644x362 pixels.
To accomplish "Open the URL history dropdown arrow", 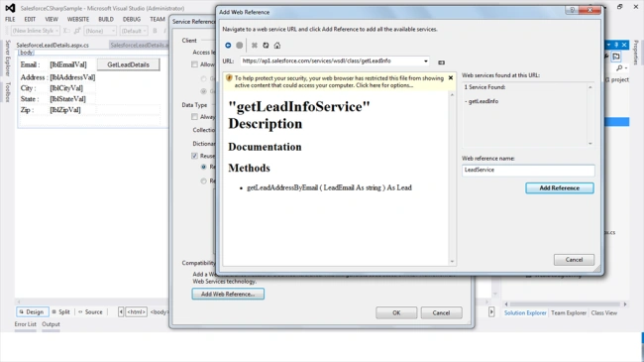I will pos(425,61).
